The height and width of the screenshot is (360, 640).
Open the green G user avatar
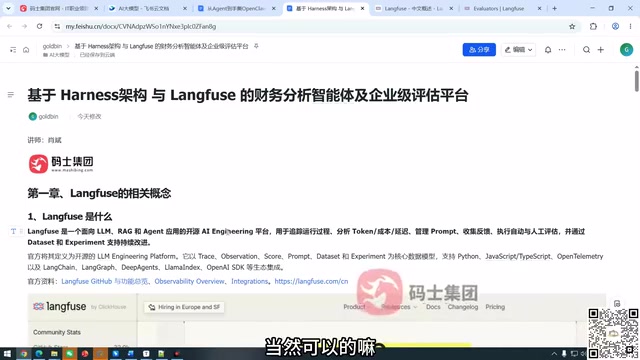pos(626,49)
